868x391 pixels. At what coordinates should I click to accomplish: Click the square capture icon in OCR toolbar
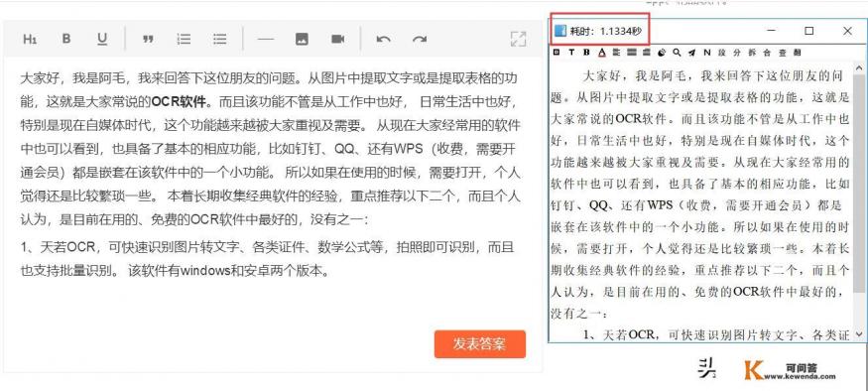pos(557,52)
